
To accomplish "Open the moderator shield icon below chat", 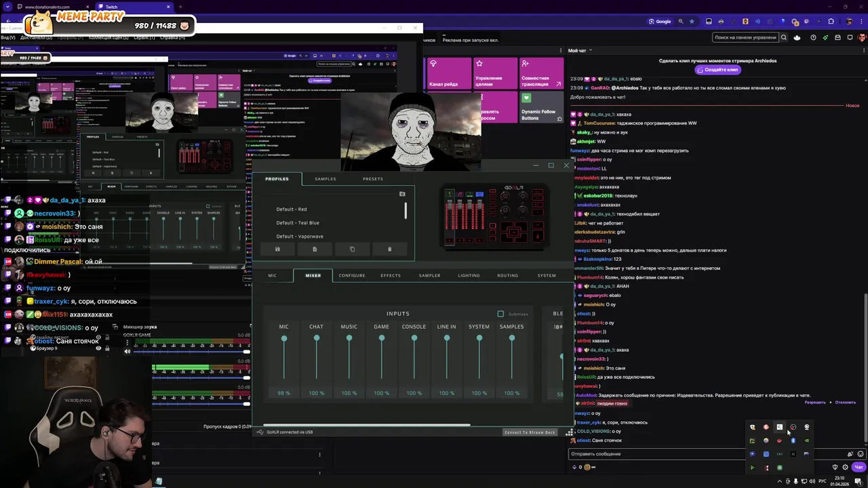I will (835, 467).
